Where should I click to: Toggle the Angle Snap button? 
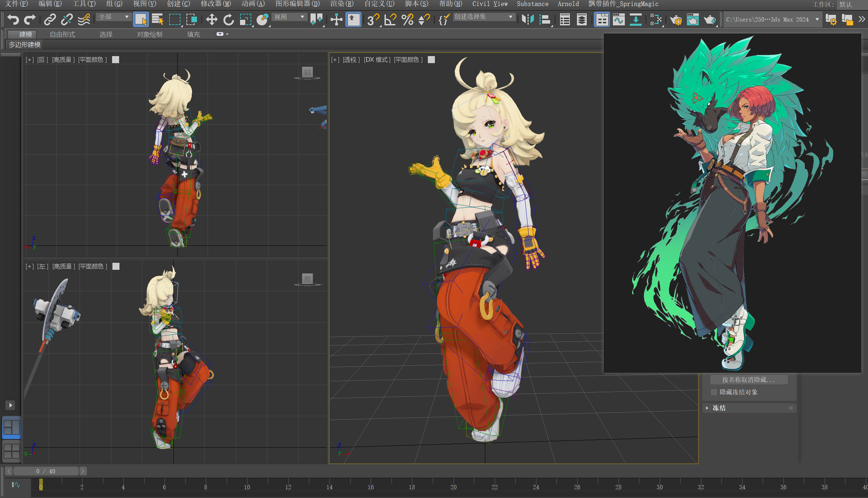[390, 19]
